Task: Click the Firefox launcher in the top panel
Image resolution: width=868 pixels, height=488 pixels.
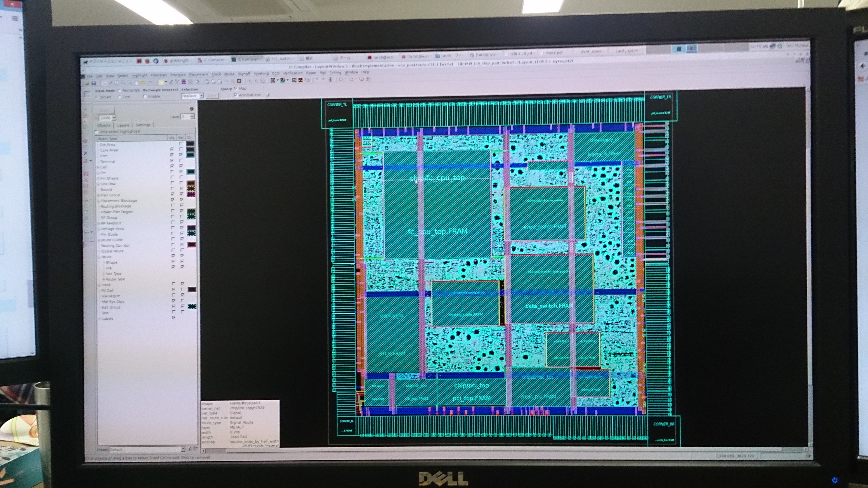Action: 147,61
